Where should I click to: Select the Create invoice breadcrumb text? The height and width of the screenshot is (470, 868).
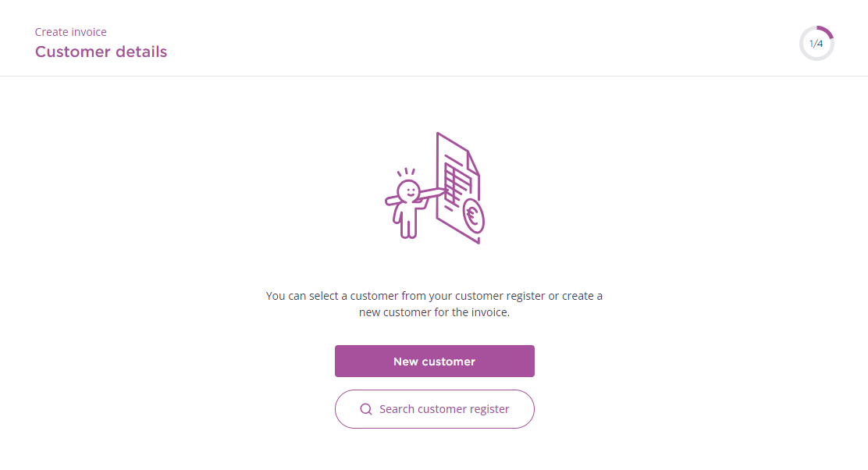(x=71, y=32)
